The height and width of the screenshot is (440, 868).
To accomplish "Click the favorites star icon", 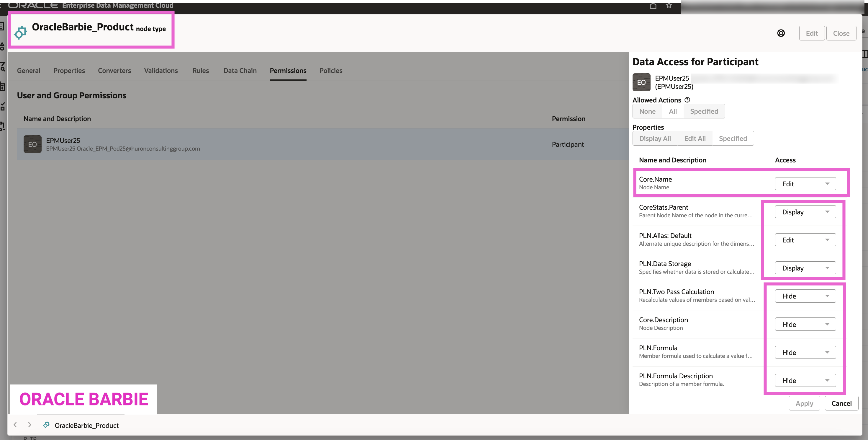I will point(669,6).
